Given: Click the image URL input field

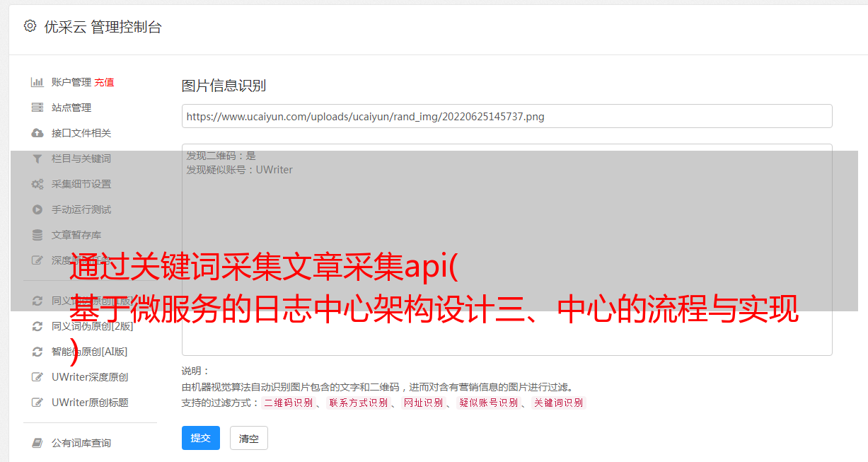Looking at the screenshot, I should point(507,116).
